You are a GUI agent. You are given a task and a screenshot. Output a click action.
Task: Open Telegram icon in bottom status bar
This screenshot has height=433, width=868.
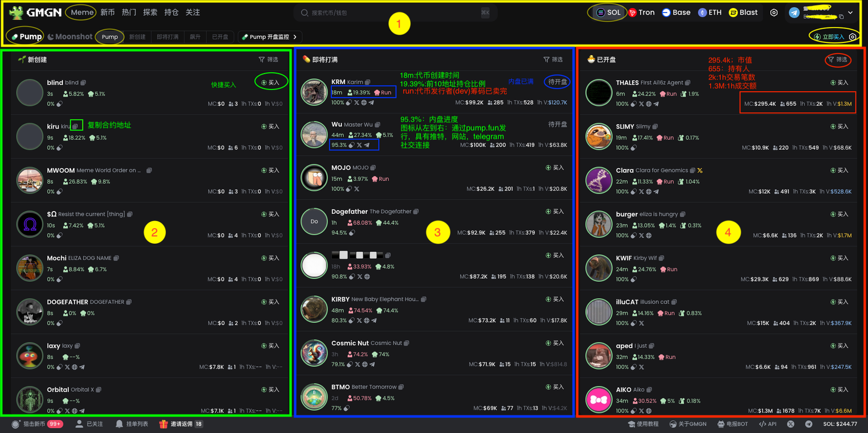click(809, 424)
